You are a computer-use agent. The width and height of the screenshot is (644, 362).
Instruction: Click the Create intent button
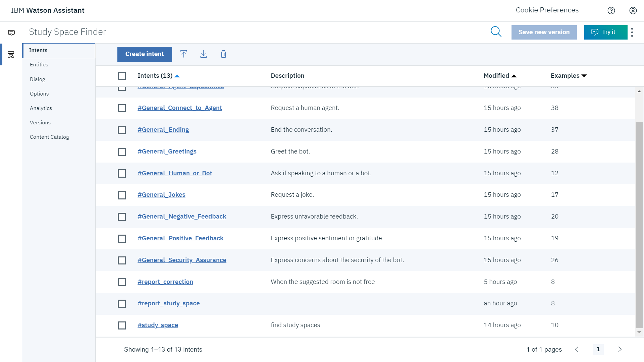(x=145, y=54)
